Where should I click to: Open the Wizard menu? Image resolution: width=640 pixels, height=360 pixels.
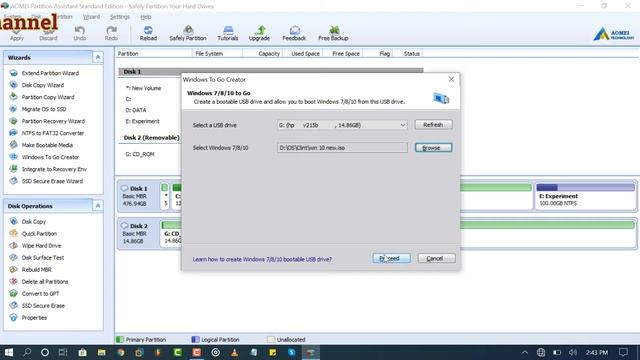91,17
